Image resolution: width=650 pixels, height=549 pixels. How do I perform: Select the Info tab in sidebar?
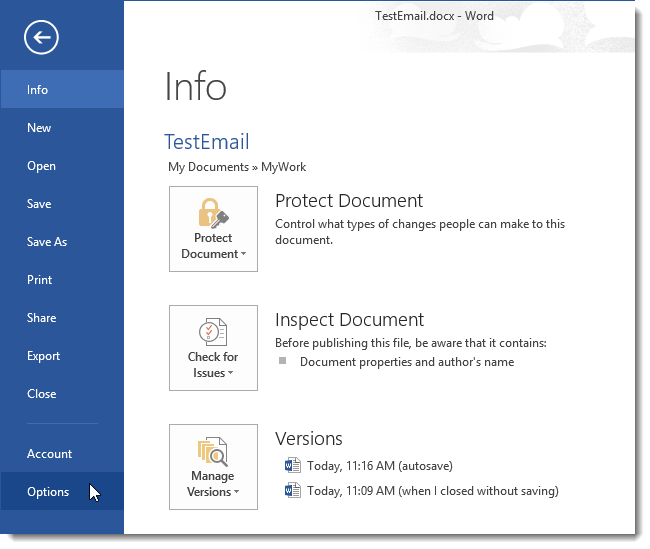click(38, 90)
